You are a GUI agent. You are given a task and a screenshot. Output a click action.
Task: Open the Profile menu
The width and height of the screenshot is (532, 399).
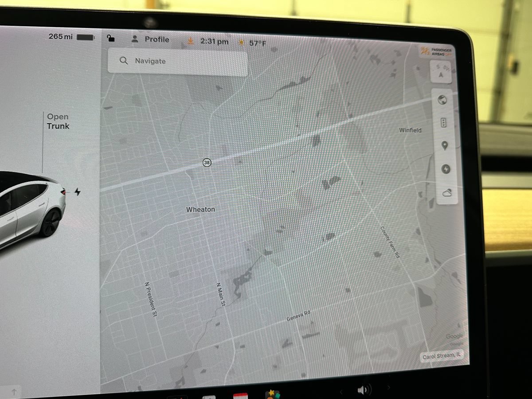(x=150, y=39)
